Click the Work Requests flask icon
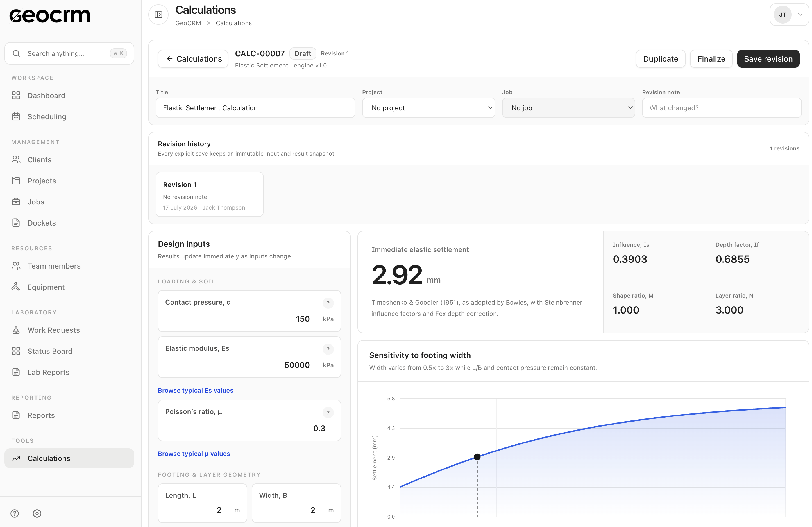The image size is (812, 527). click(x=16, y=330)
